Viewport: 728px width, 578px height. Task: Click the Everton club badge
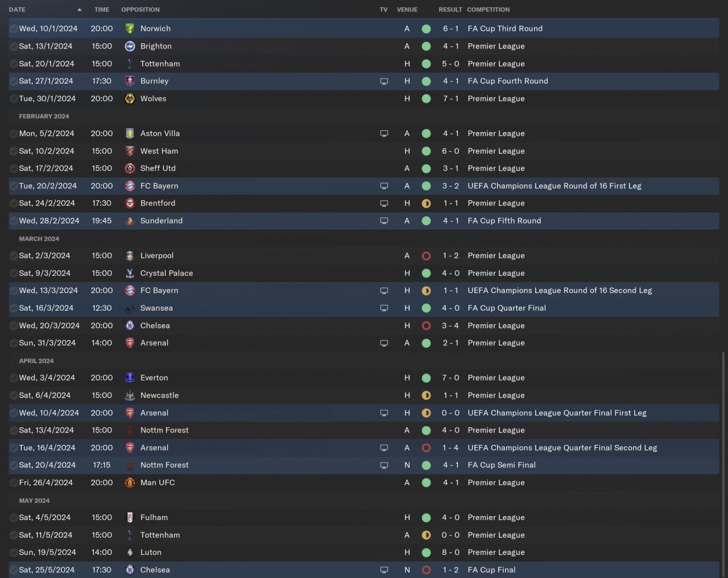tap(130, 378)
